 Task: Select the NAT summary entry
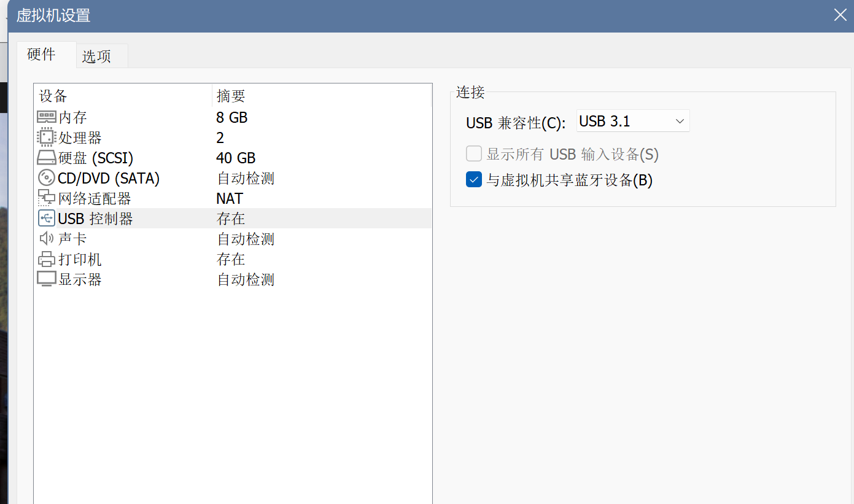coord(229,198)
